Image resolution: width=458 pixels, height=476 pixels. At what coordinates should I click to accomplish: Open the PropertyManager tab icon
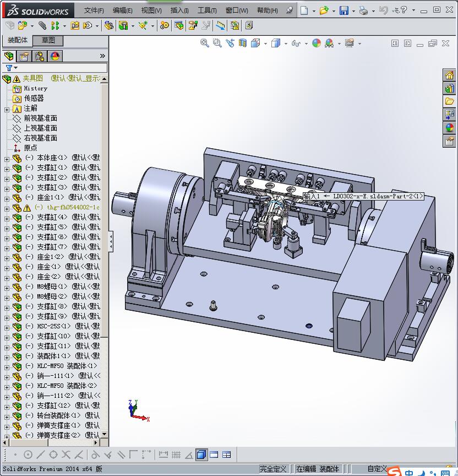[x=24, y=56]
